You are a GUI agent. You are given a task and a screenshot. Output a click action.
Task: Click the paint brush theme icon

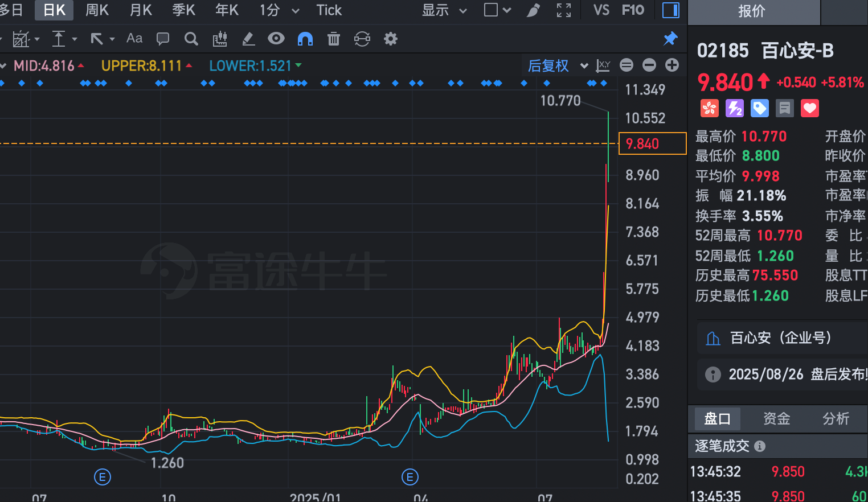pos(533,10)
